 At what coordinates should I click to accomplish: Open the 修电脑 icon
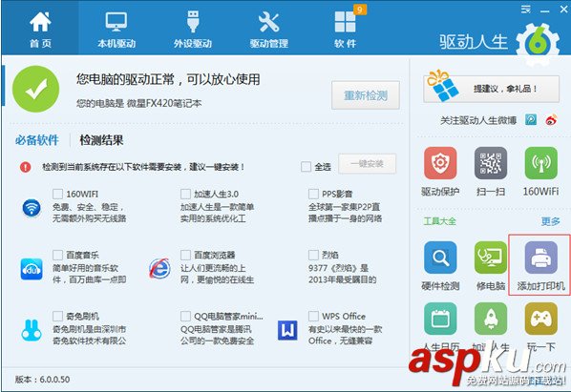[x=491, y=258]
